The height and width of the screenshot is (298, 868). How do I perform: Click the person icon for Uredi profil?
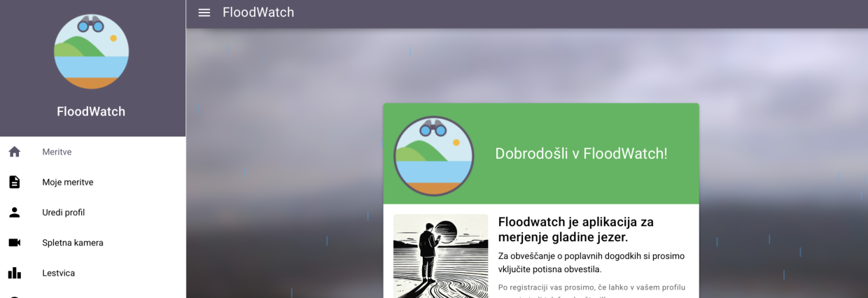pos(14,212)
